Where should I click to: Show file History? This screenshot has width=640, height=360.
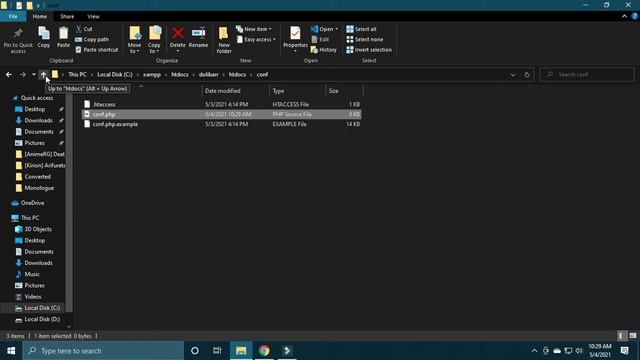point(324,50)
